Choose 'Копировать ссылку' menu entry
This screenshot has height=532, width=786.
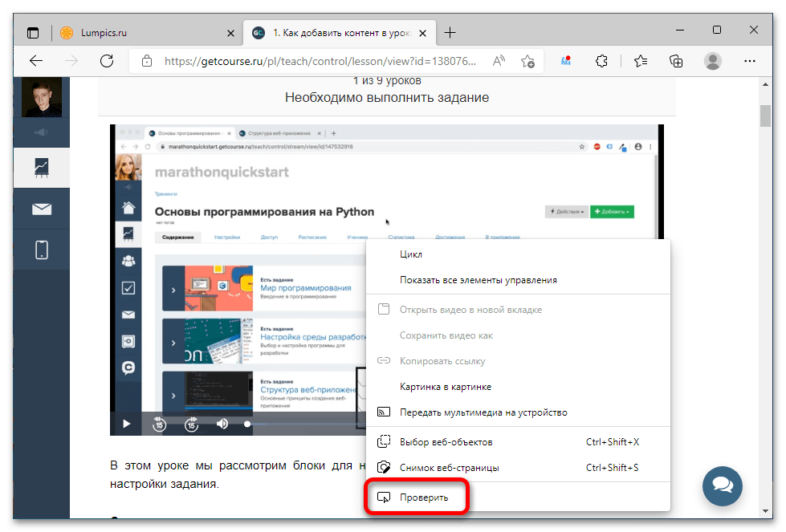point(519,360)
